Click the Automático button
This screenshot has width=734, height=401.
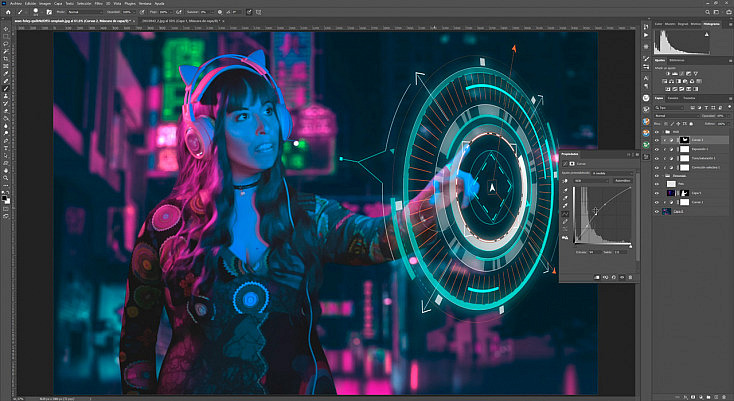coord(623,181)
